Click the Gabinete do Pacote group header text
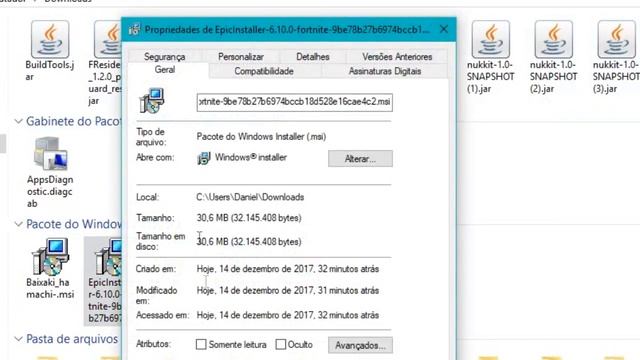 click(73, 121)
